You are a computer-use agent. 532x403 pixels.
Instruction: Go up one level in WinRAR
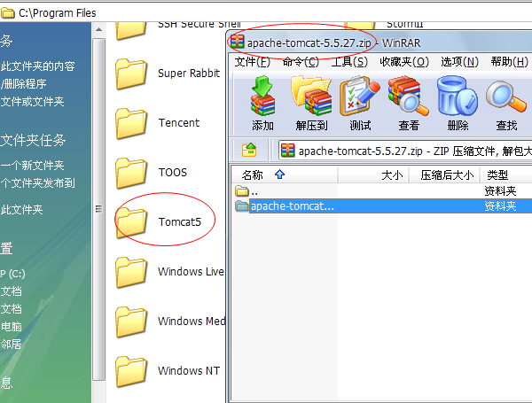point(249,151)
